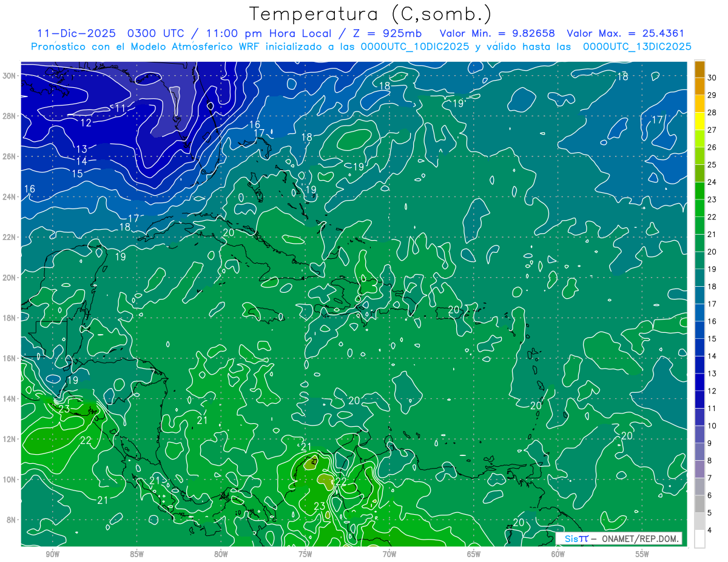Click the '30N' latitude axis label
The width and height of the screenshot is (728, 562).
click(10, 76)
